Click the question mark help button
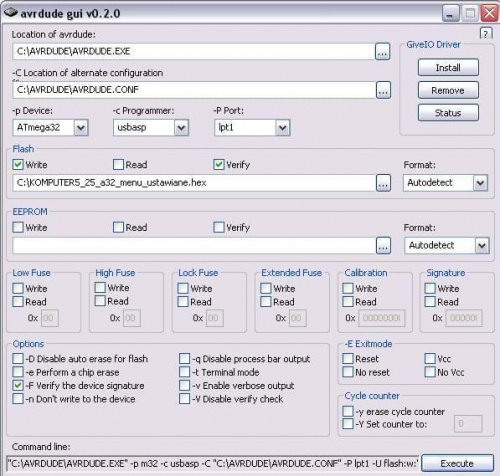 486,33
